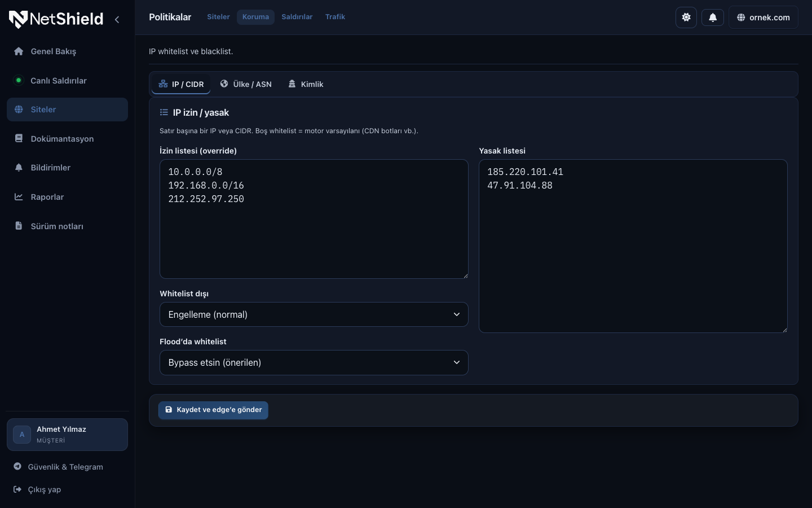Select the IP / CIDR tab
812x508 pixels.
[x=181, y=84]
